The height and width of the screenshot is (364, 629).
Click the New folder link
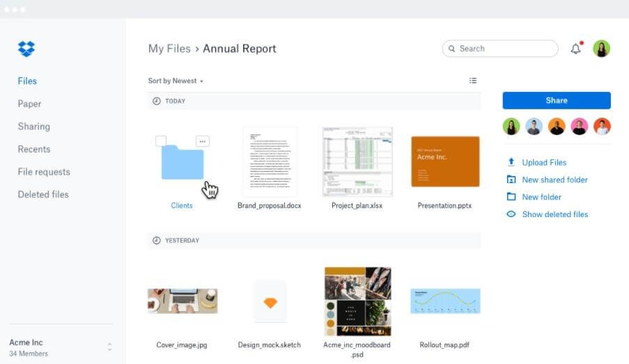click(541, 197)
